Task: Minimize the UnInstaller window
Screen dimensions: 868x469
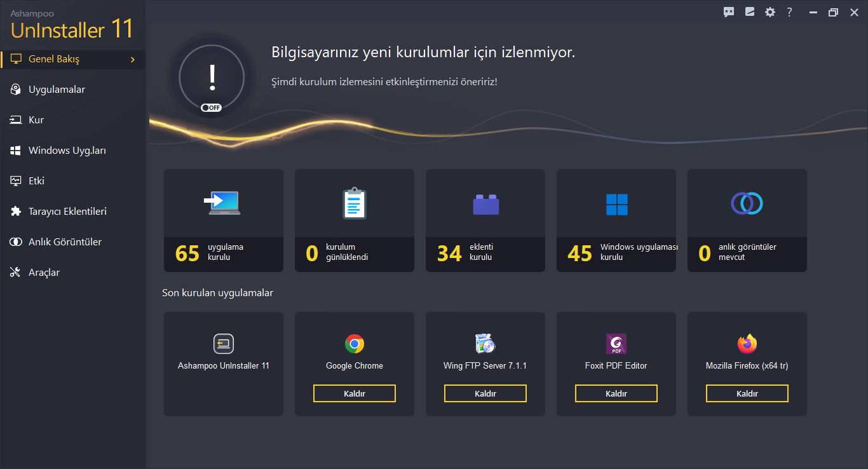Action: pyautogui.click(x=813, y=12)
